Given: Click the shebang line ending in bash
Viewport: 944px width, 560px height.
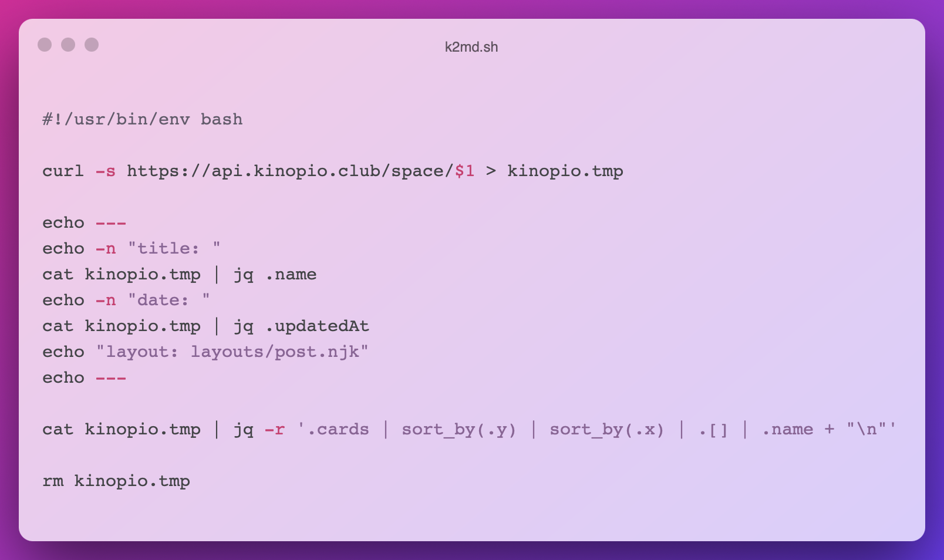Looking at the screenshot, I should 142,119.
